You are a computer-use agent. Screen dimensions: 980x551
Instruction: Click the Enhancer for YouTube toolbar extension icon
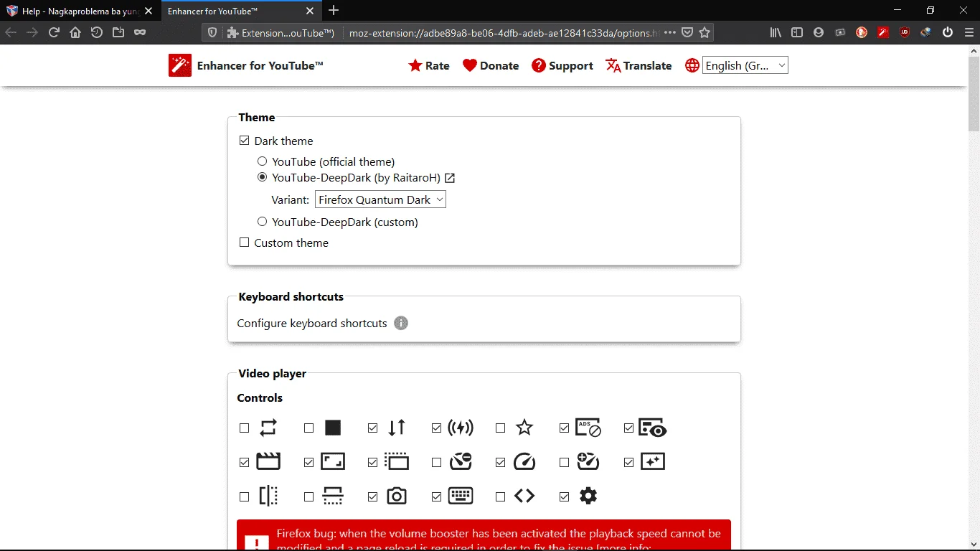[x=883, y=32]
